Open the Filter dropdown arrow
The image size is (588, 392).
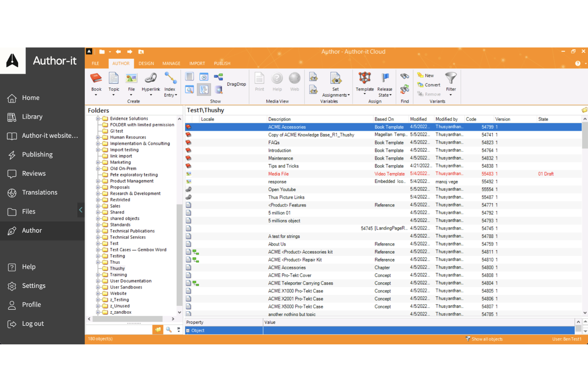point(451,95)
